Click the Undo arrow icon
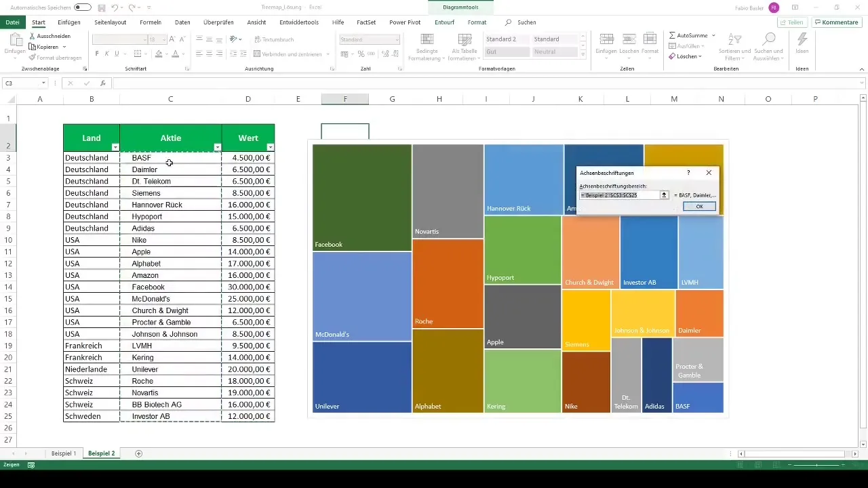Viewport: 868px width, 488px height. pos(115,7)
